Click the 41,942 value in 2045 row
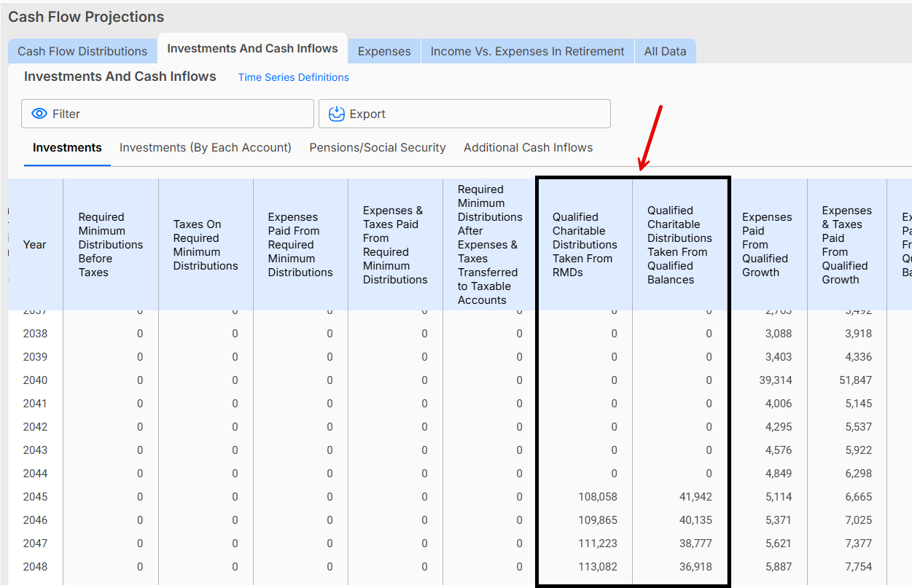 point(694,497)
